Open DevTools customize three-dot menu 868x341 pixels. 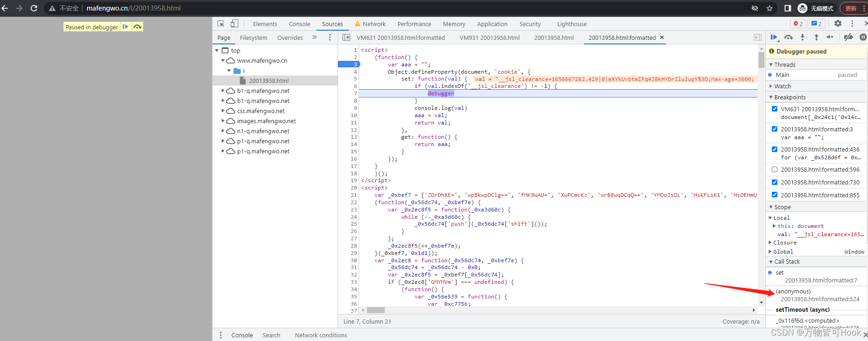(x=852, y=24)
